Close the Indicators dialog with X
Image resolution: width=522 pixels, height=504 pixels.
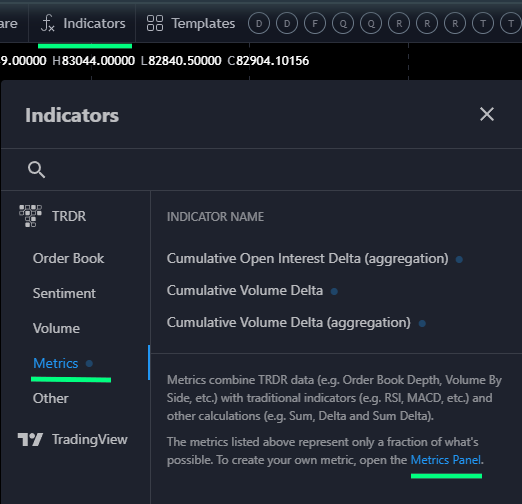point(487,114)
